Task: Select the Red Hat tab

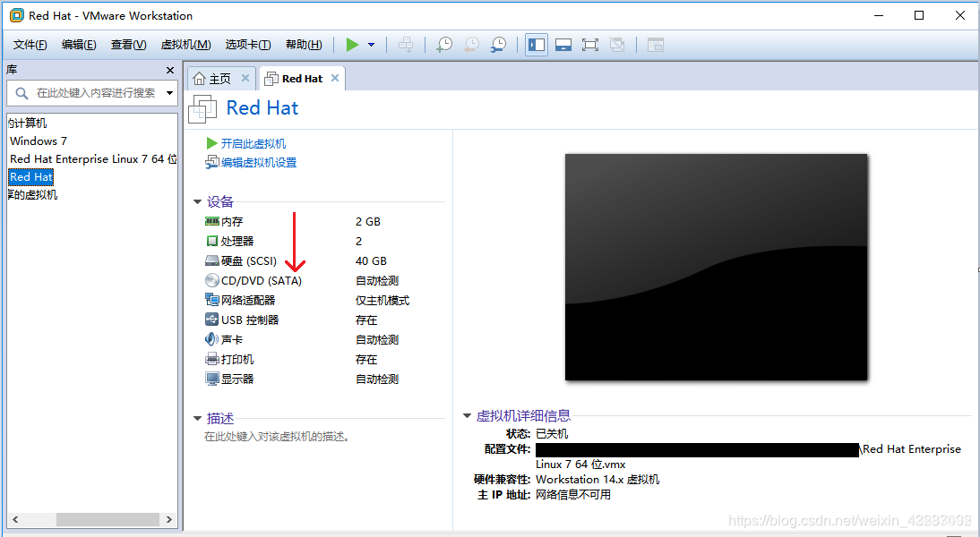Action: click(x=302, y=79)
